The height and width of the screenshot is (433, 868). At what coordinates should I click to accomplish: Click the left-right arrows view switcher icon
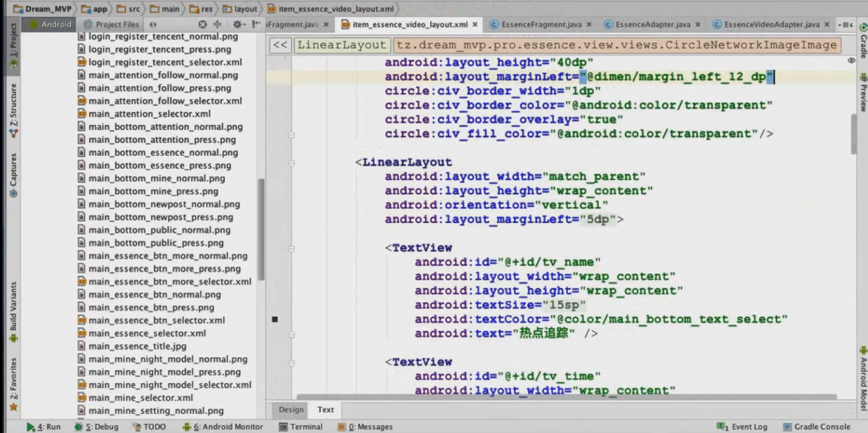point(153,24)
